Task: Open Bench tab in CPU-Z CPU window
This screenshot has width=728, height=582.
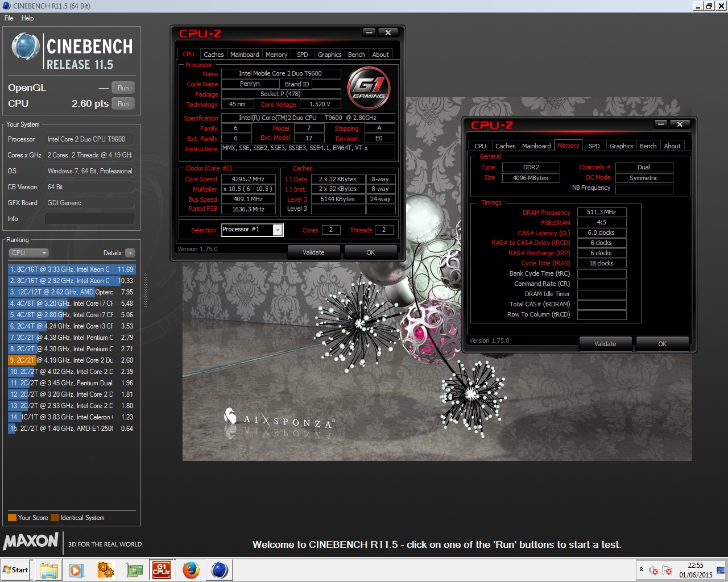Action: click(x=357, y=55)
